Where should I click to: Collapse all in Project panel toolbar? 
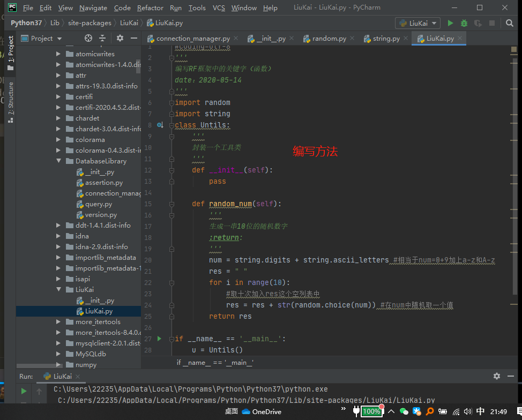[x=103, y=39]
